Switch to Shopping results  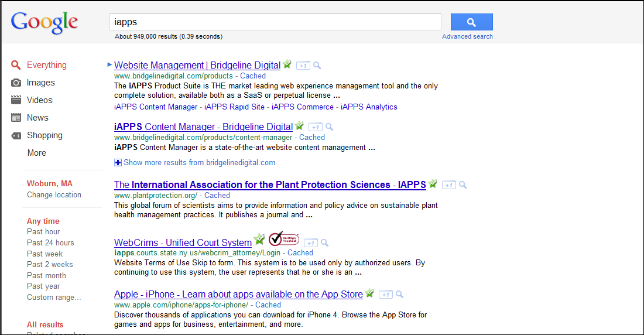(44, 135)
